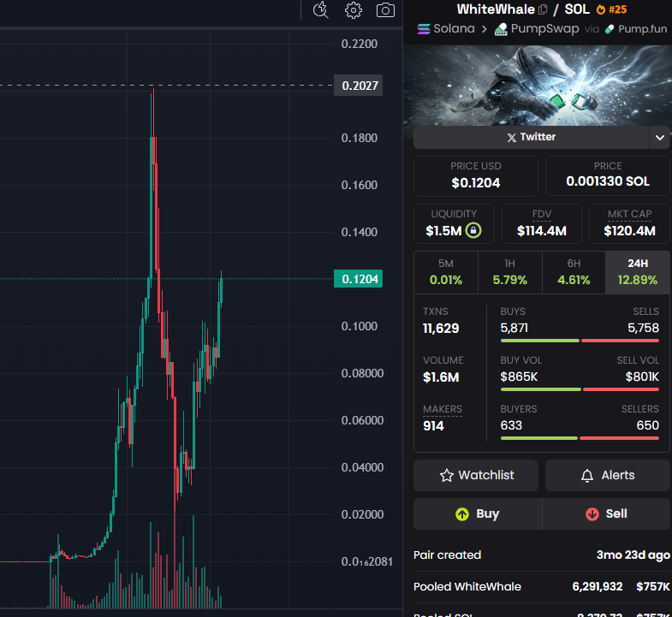The image size is (672, 617).
Task: Open the quick search lightning icon
Action: pyautogui.click(x=320, y=10)
